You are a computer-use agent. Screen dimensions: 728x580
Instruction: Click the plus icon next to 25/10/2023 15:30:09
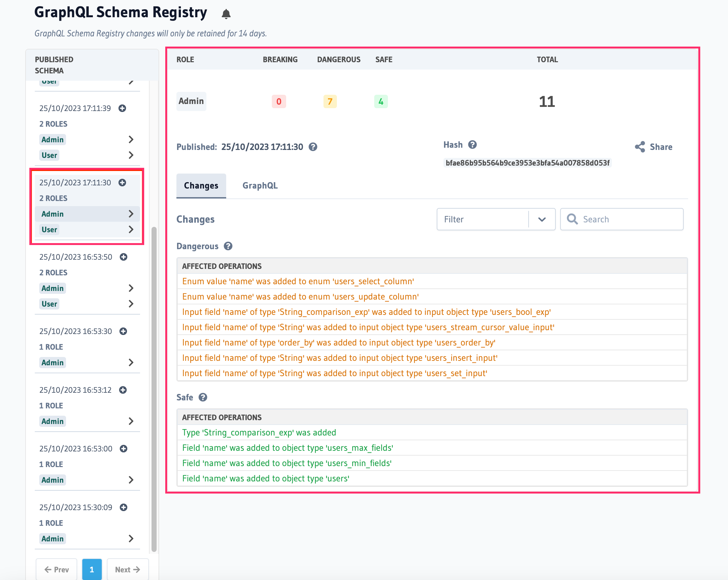123,507
